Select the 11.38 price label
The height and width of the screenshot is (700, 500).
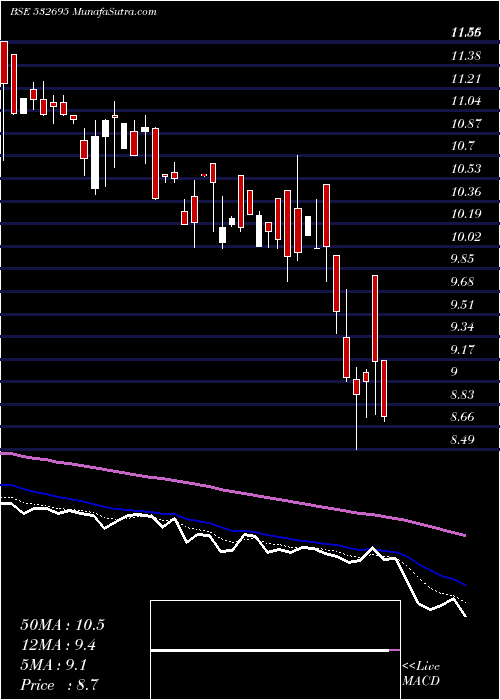click(466, 56)
